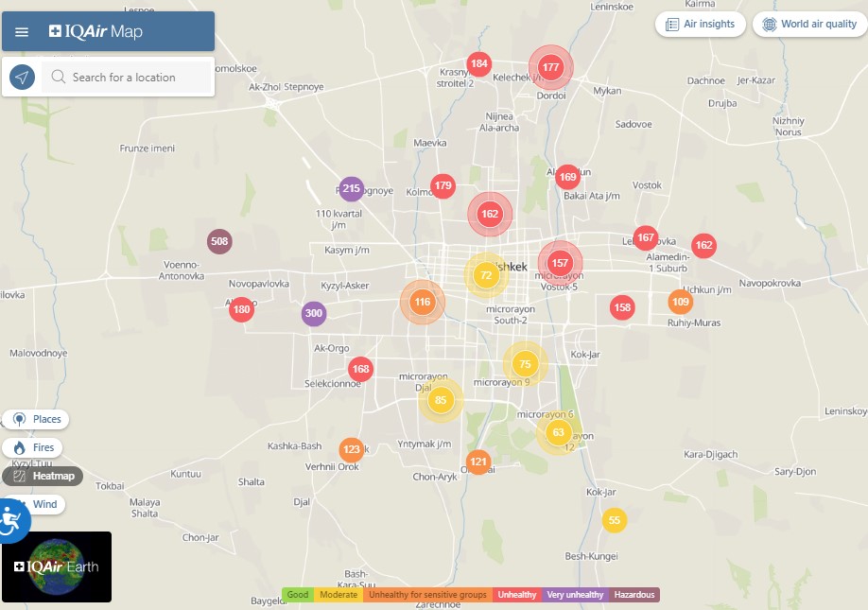Toggle the Places map layer
This screenshot has height=610, width=868.
coord(36,419)
